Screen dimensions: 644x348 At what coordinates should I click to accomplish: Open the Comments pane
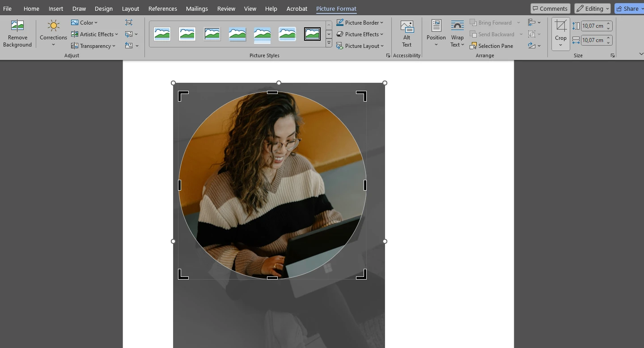coord(550,8)
